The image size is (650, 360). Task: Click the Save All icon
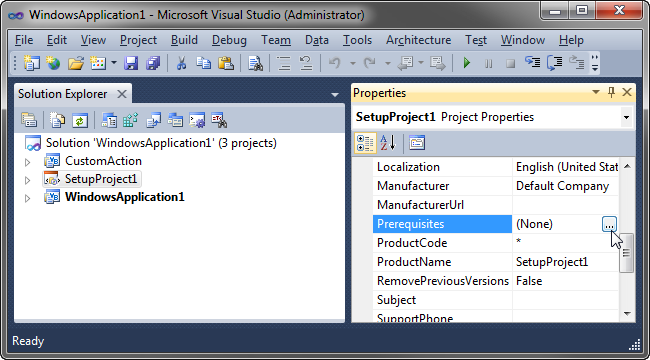click(x=153, y=63)
